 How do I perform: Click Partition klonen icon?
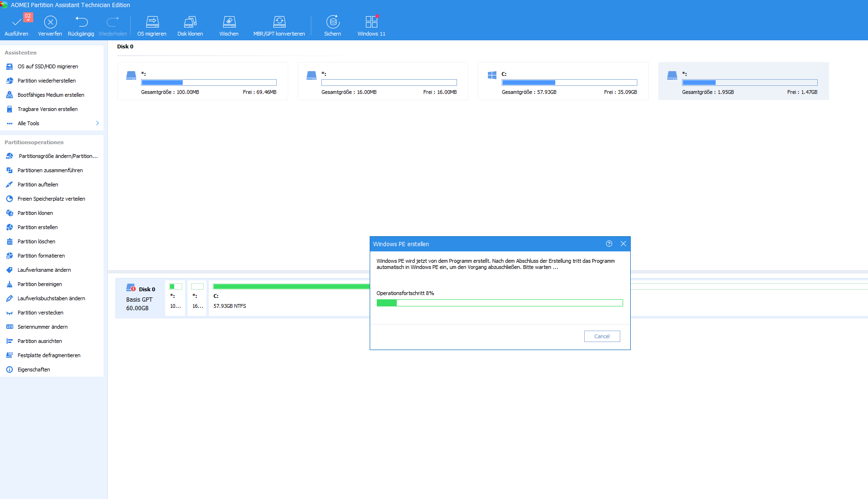tap(9, 213)
